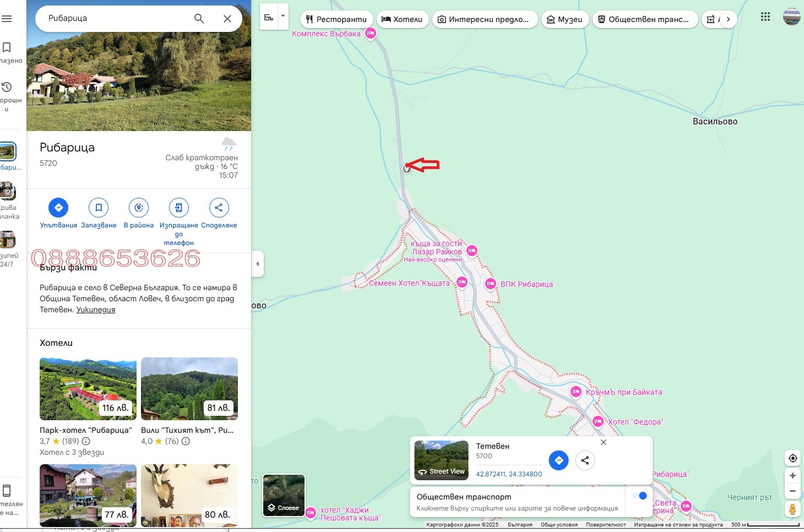This screenshot has height=532, width=804.
Task: Click the blue Directions (Упътвания) icon
Action: (x=58, y=208)
